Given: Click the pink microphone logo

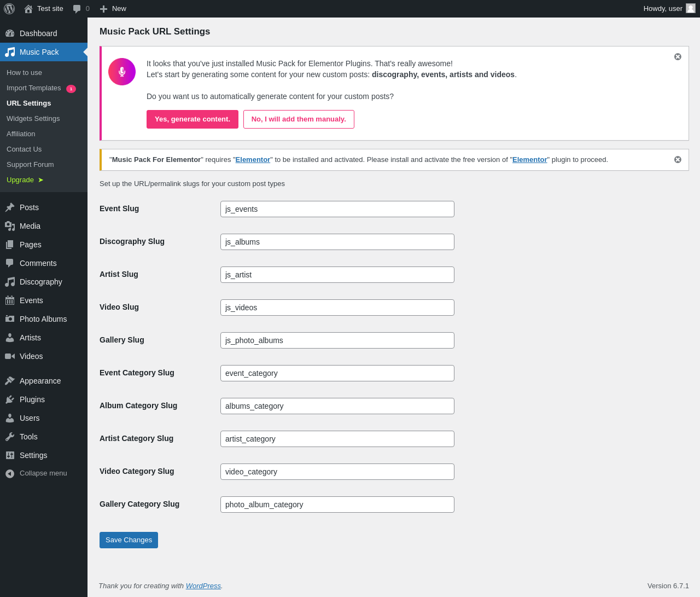Looking at the screenshot, I should click(x=122, y=72).
